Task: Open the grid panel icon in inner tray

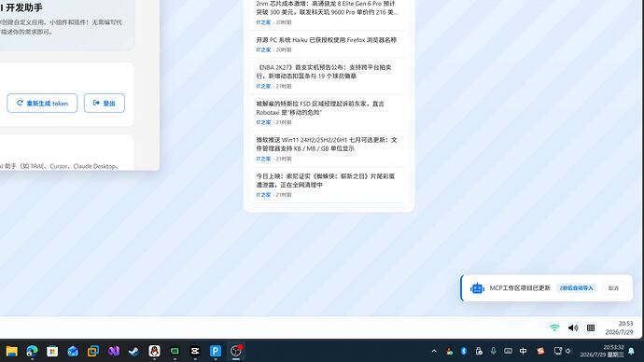Action: coord(591,327)
